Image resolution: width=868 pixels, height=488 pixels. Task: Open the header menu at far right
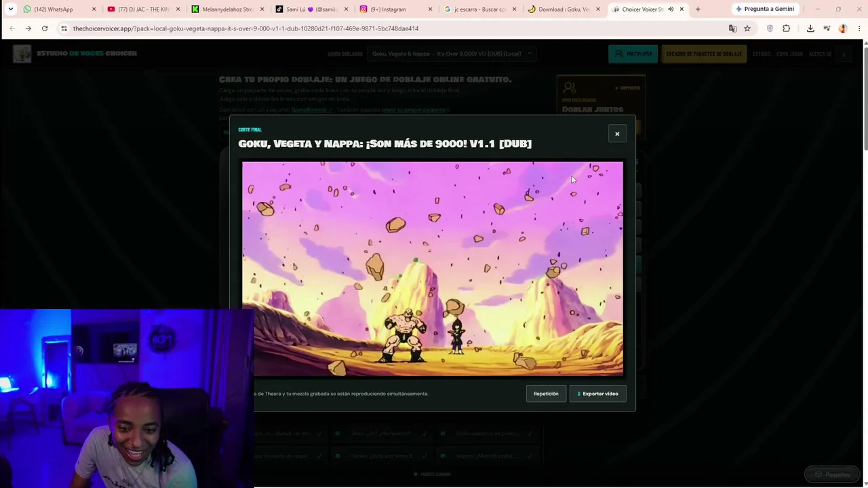coord(844,54)
